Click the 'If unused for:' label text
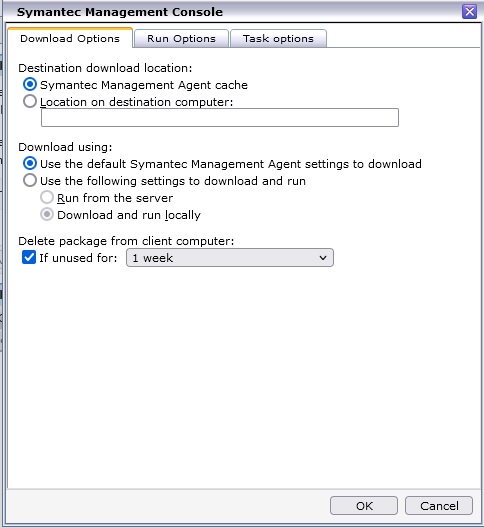 tap(78, 258)
